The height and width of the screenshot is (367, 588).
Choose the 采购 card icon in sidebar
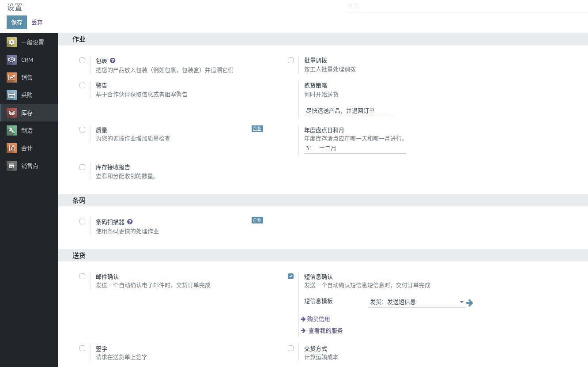[x=12, y=95]
